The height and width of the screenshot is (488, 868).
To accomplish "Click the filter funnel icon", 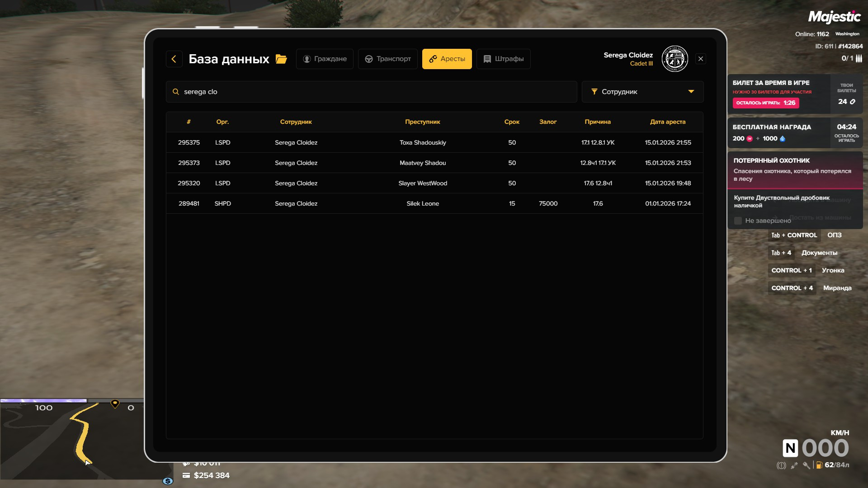I will click(x=594, y=92).
